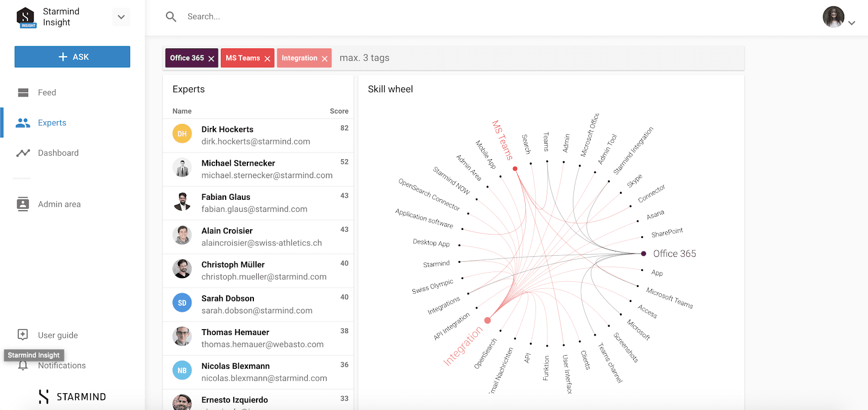Open the User guide icon
Image resolution: width=868 pixels, height=410 pixels.
[x=23, y=335]
